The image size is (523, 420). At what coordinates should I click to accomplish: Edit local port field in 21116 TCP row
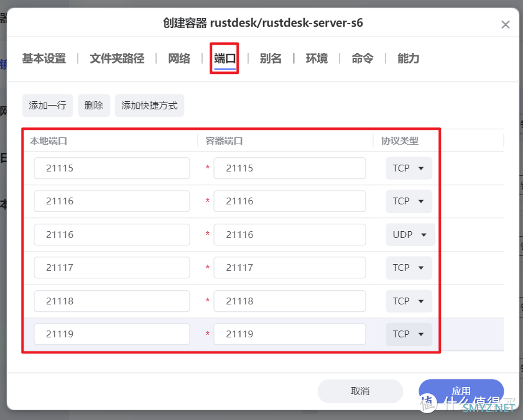click(x=112, y=201)
